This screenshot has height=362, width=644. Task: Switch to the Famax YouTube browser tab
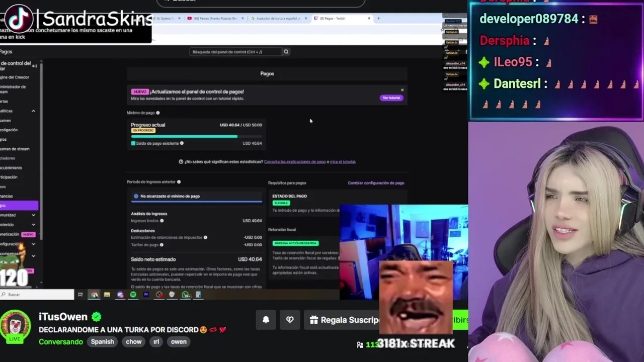point(215,19)
